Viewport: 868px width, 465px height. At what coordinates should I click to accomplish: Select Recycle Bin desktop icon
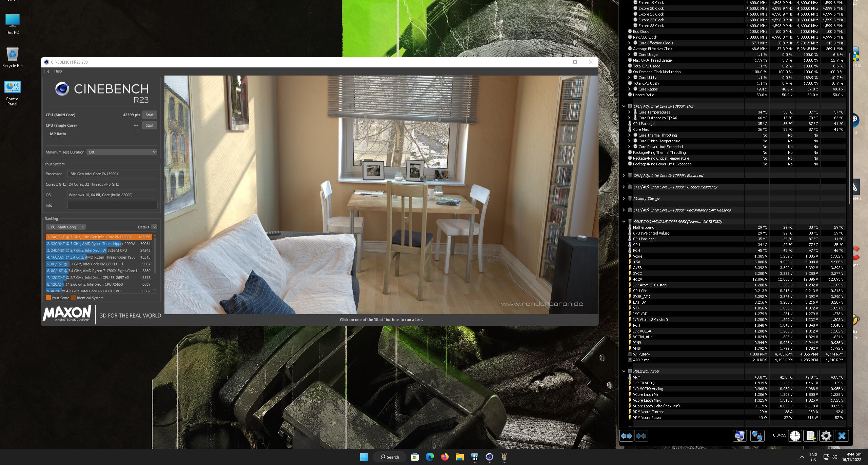12,57
